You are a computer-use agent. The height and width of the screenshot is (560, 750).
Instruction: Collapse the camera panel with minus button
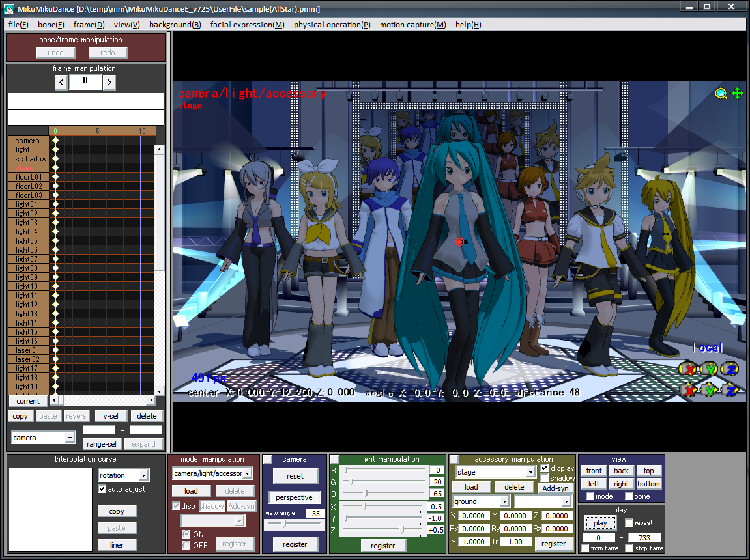(268, 460)
